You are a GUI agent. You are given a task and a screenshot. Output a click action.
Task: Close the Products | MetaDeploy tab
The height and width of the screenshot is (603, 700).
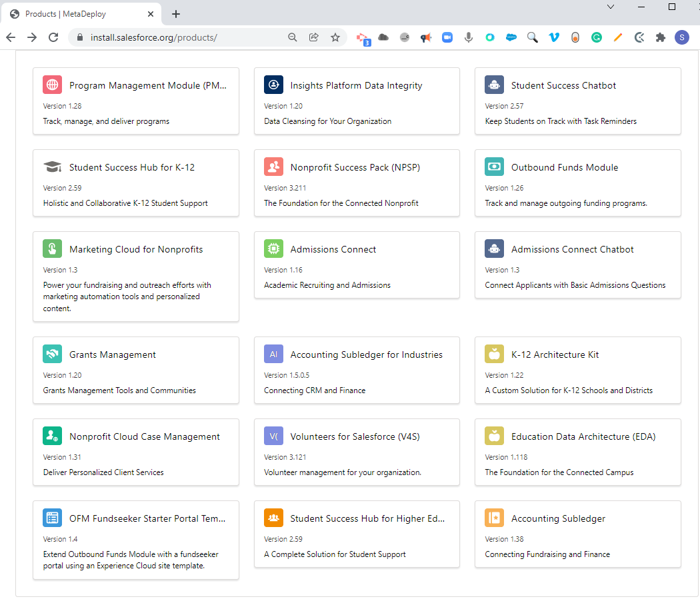click(x=151, y=14)
